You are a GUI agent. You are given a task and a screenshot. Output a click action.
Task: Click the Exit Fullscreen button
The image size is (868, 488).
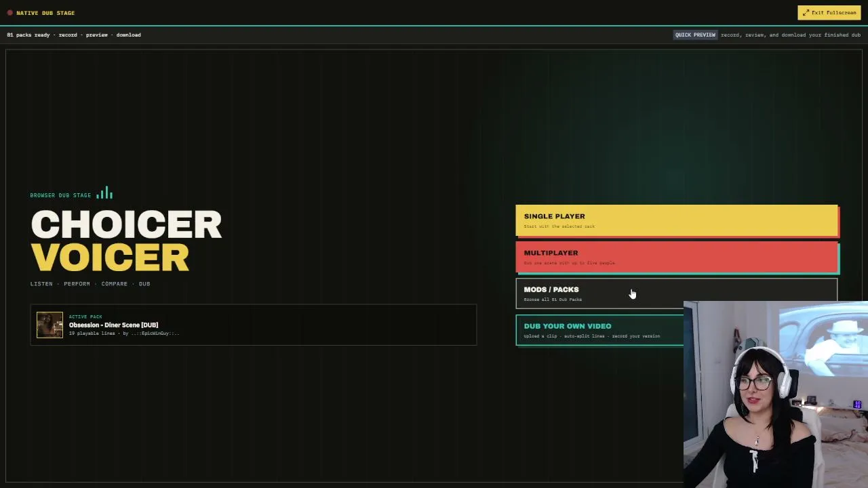pos(829,12)
